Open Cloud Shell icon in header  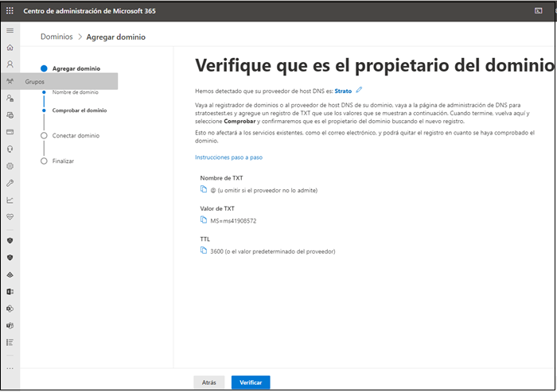pyautogui.click(x=538, y=10)
